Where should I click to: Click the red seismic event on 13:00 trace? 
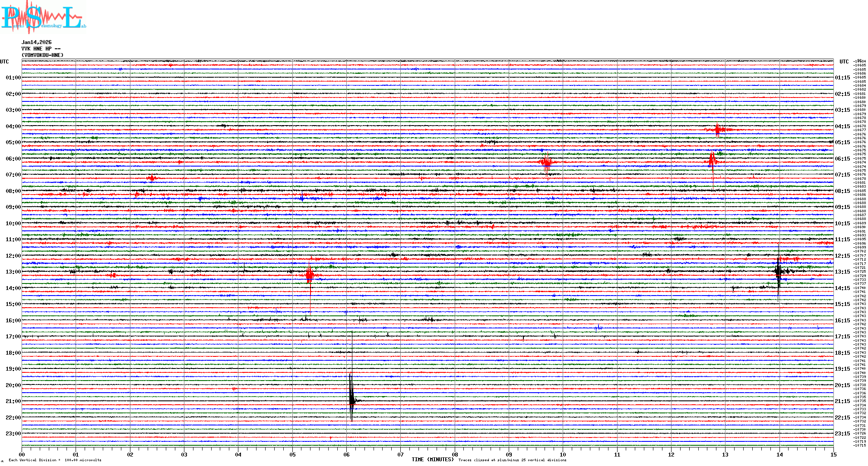pos(309,275)
